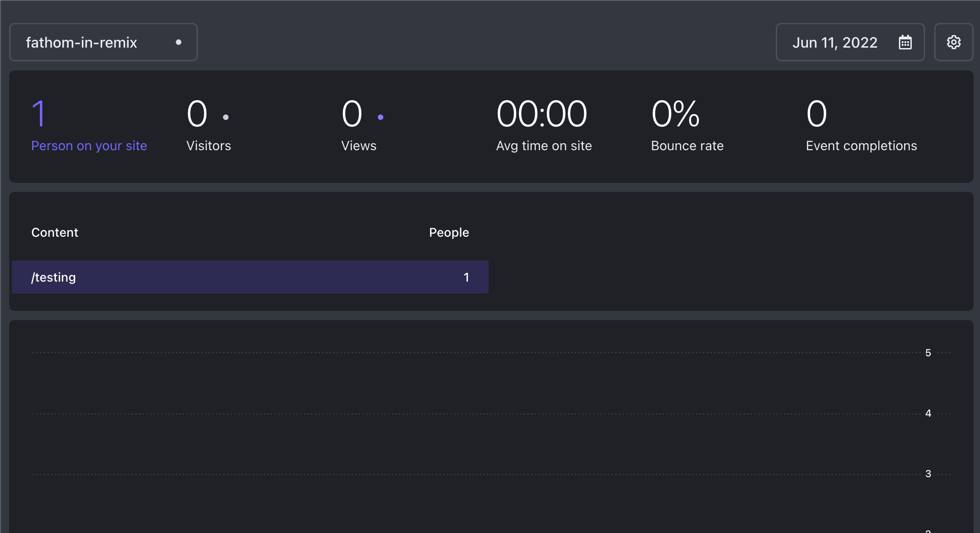Click the Content column header
The image size is (980, 533).
click(x=54, y=233)
